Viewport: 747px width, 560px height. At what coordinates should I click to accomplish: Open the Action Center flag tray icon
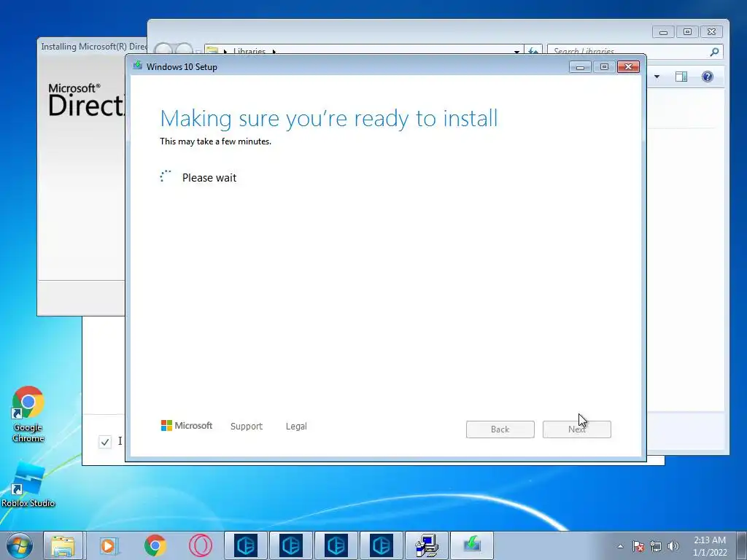tap(638, 546)
